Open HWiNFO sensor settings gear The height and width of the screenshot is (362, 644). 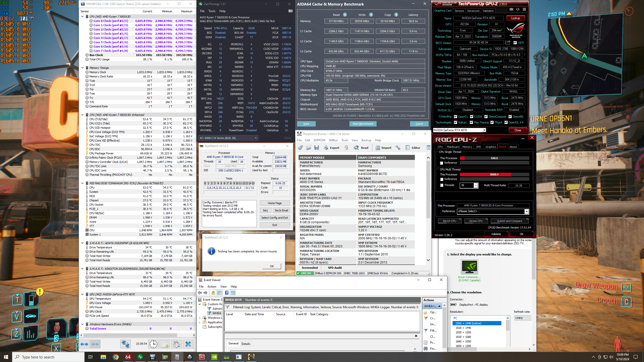click(x=176, y=344)
